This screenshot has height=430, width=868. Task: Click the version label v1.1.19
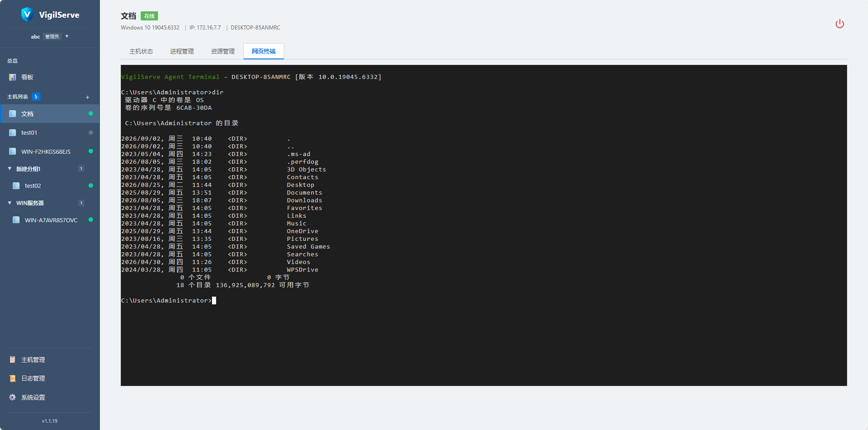click(x=49, y=421)
